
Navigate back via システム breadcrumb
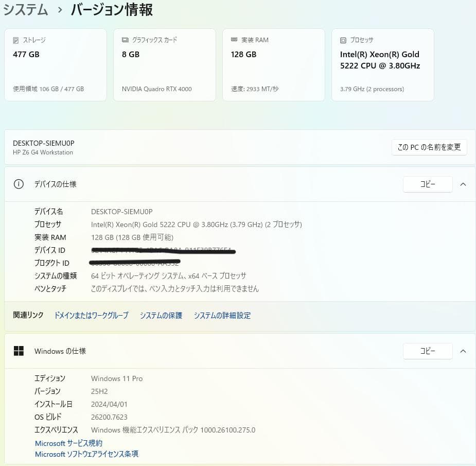(x=25, y=9)
